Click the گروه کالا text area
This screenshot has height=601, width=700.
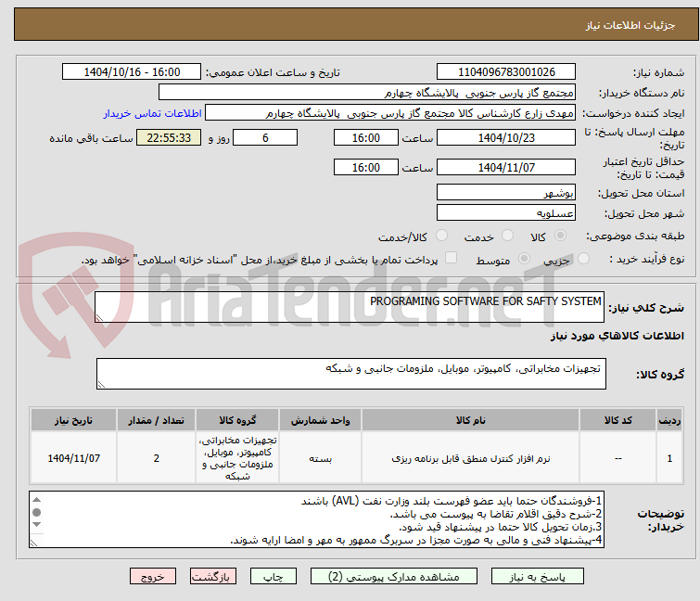click(350, 373)
